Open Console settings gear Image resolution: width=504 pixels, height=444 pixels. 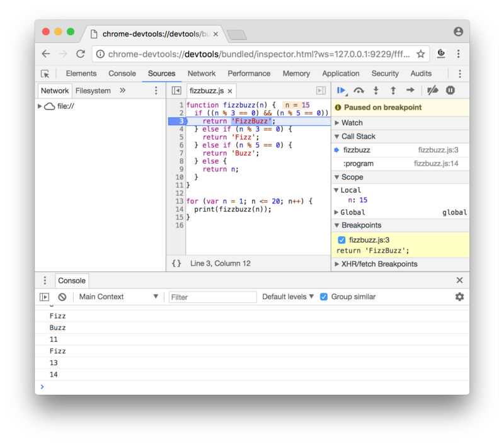459,297
